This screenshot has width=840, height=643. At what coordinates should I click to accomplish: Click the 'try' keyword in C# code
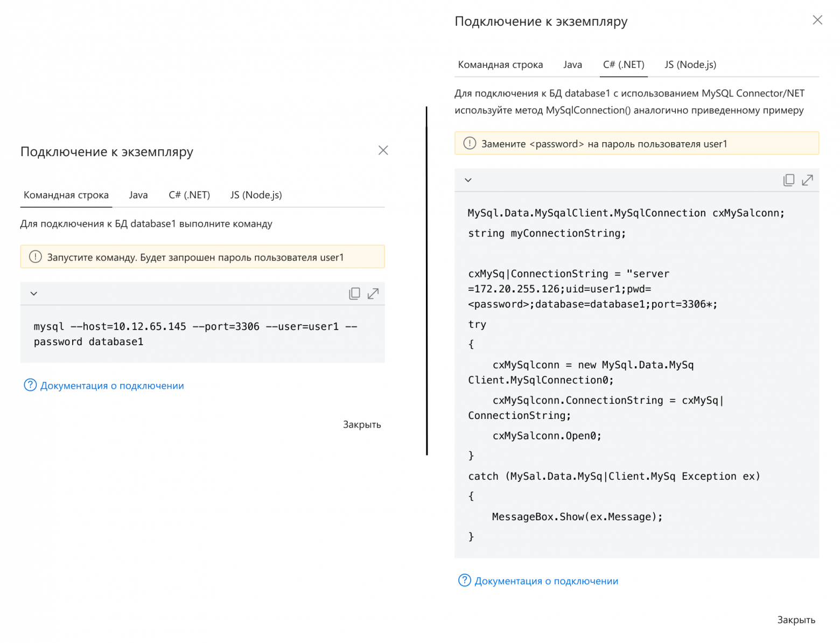pos(477,324)
